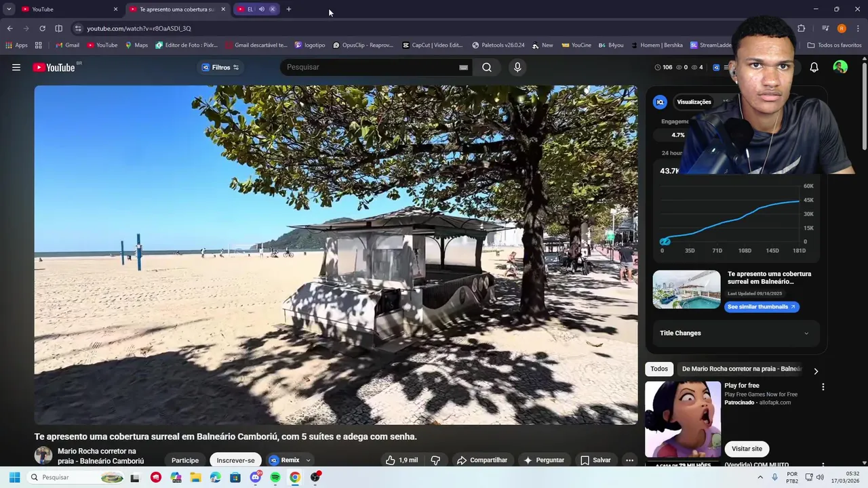868x488 pixels.
Task: Open the vidIQ Filtros toggle
Action: tap(220, 67)
